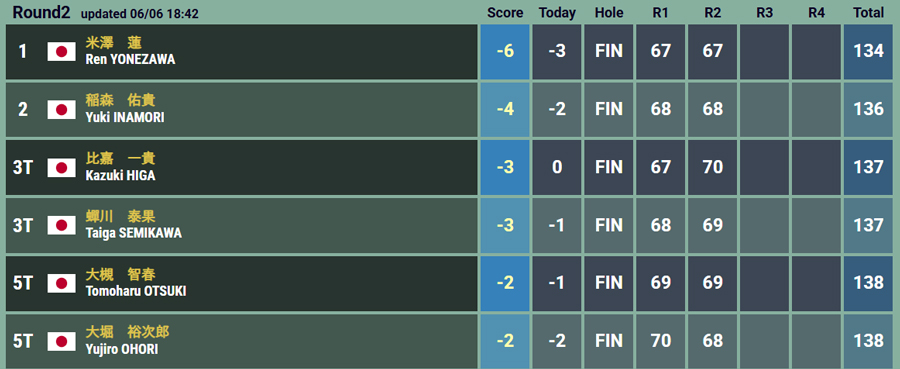Click the Japan flag beside Ren YONEZAWA
900x369 pixels.
[x=61, y=52]
